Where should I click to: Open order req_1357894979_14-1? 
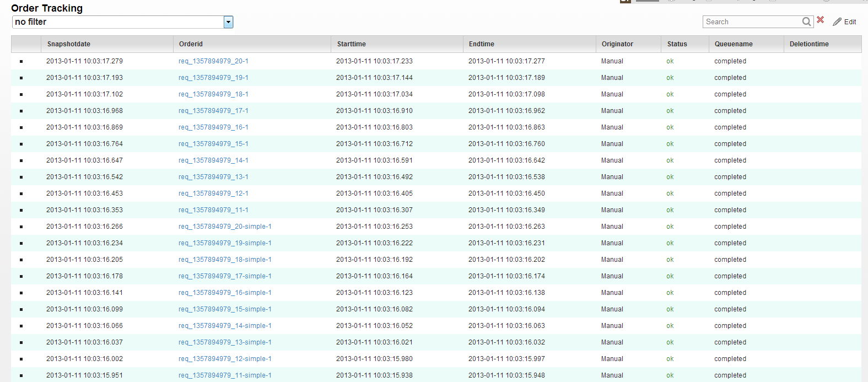213,160
